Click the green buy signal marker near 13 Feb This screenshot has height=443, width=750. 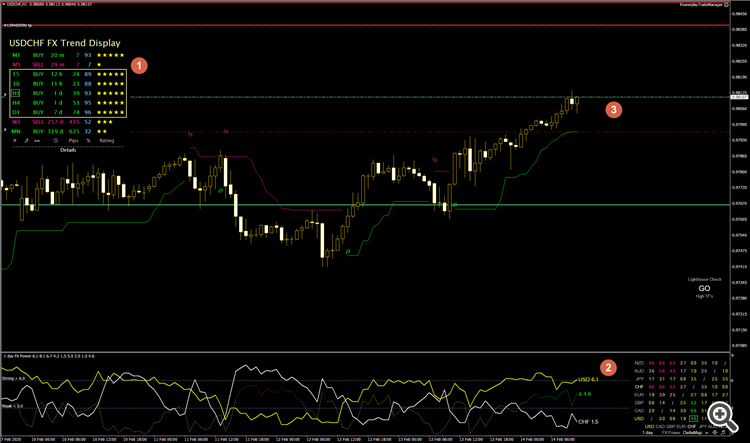tap(455, 205)
